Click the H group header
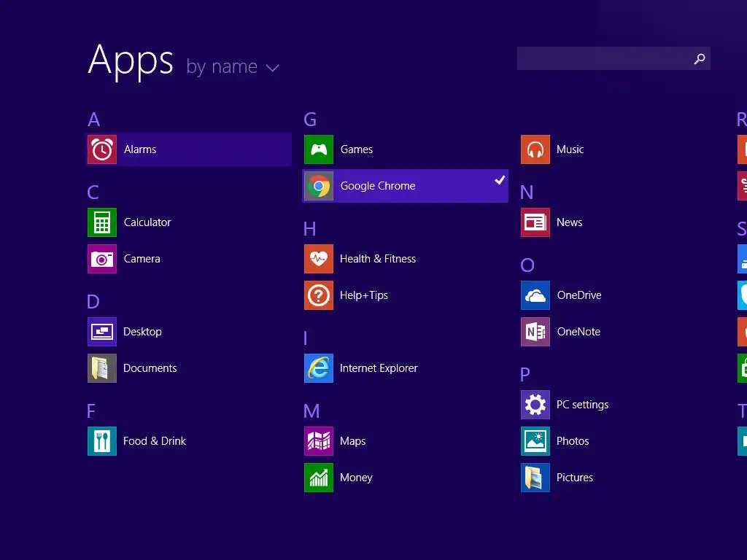Screen dimensions: 747x560 (309, 229)
